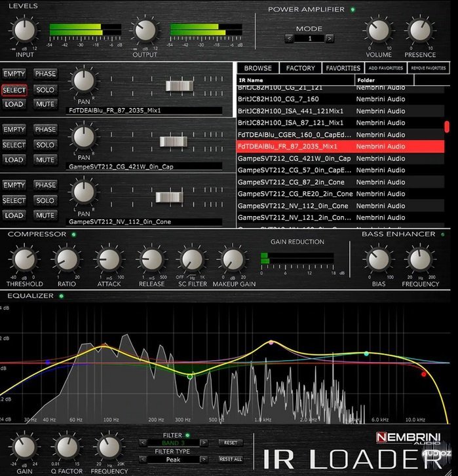This screenshot has width=458, height=476.
Task: Click the Pan knob of GampeSVT212_NV_112 slot
Action: tap(84, 192)
